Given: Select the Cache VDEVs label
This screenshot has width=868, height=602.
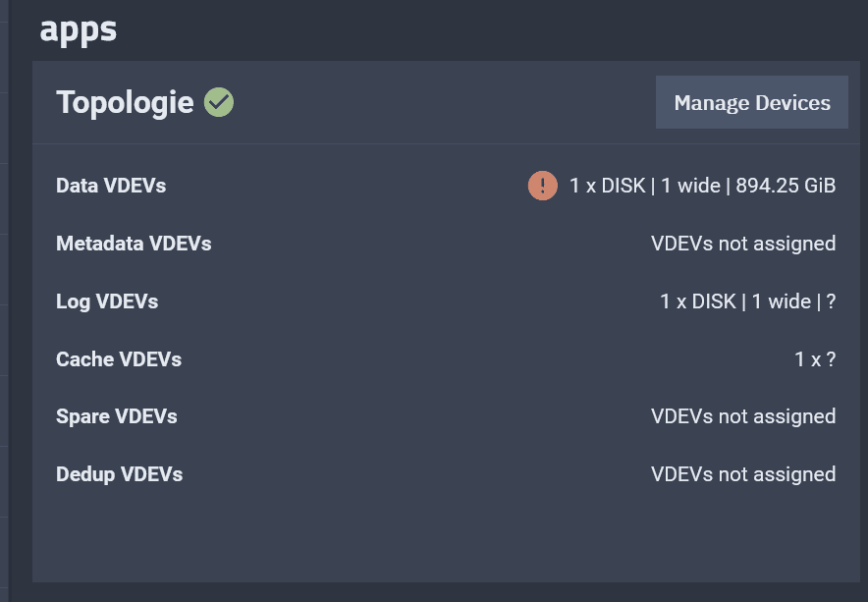Looking at the screenshot, I should click(x=119, y=359).
